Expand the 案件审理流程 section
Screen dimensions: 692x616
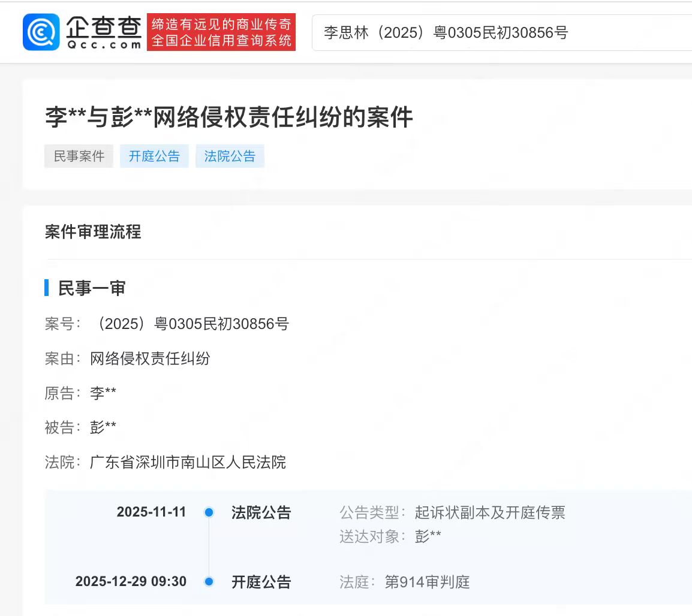tap(93, 233)
